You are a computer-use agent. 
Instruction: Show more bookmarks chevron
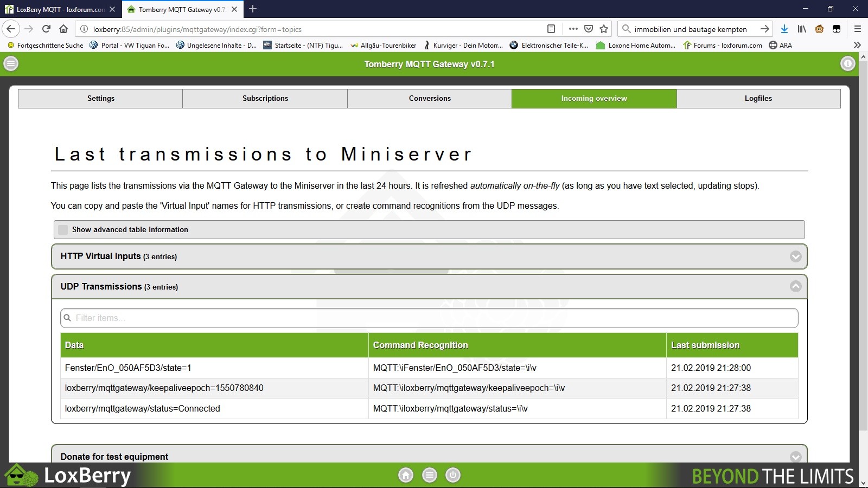coord(857,45)
